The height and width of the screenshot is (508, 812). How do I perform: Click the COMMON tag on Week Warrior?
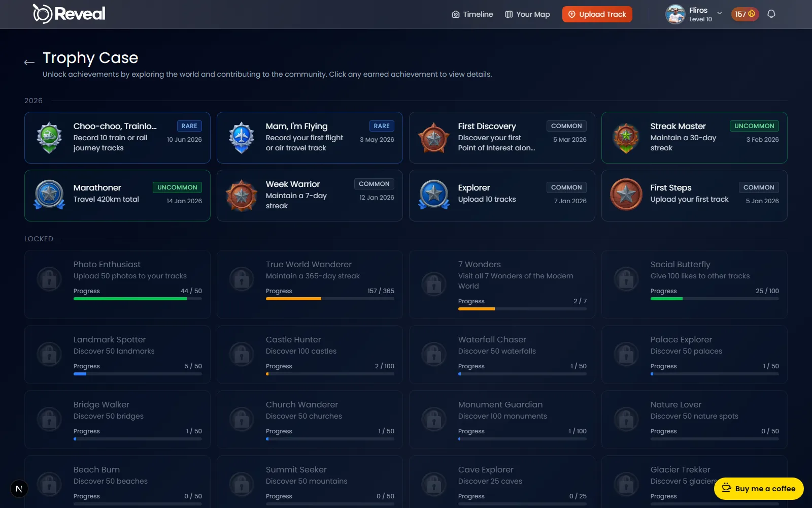pos(374,184)
